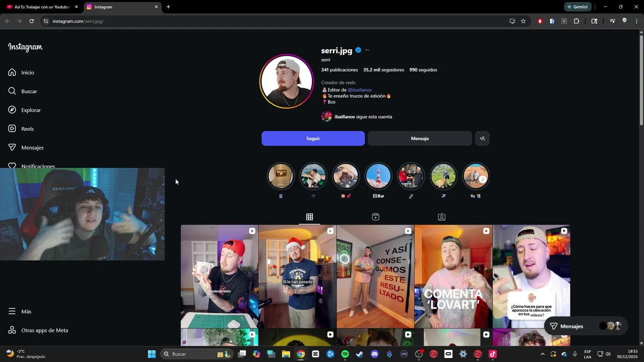Click ibaillanos sigue esta cuenta

[357, 117]
